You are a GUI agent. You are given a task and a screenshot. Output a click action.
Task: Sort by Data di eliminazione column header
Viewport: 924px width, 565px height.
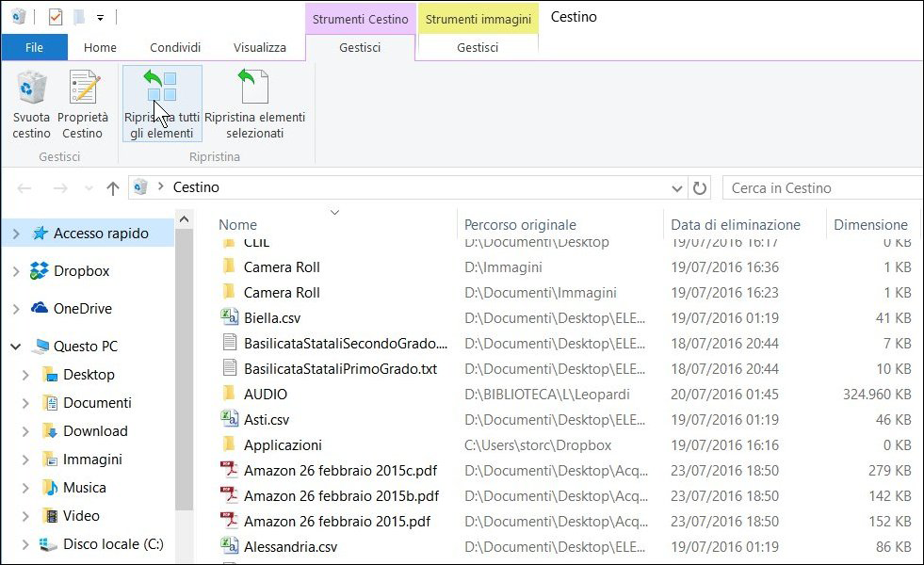click(x=735, y=225)
